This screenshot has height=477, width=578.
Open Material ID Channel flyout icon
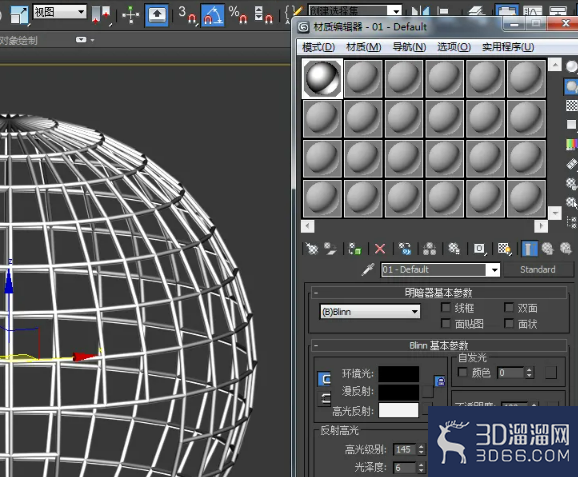point(479,249)
